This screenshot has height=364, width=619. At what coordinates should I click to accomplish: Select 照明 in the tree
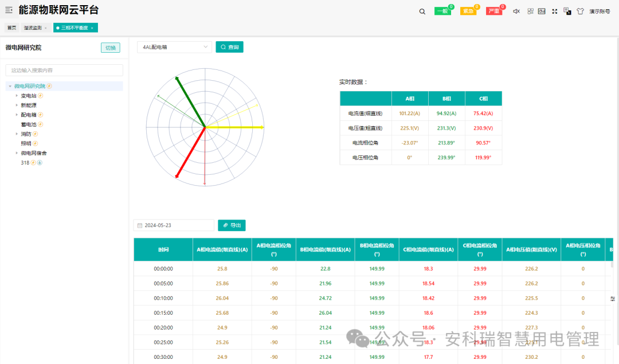tap(26, 143)
